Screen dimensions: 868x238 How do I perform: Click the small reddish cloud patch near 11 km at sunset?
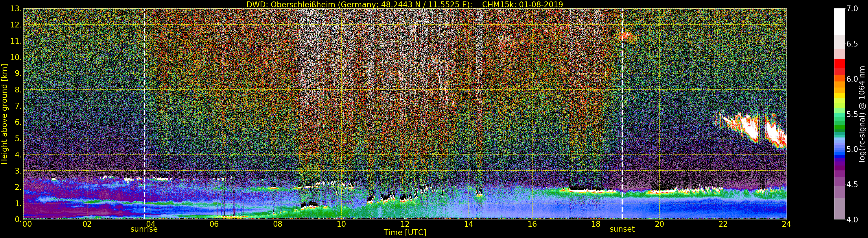pyautogui.click(x=627, y=37)
